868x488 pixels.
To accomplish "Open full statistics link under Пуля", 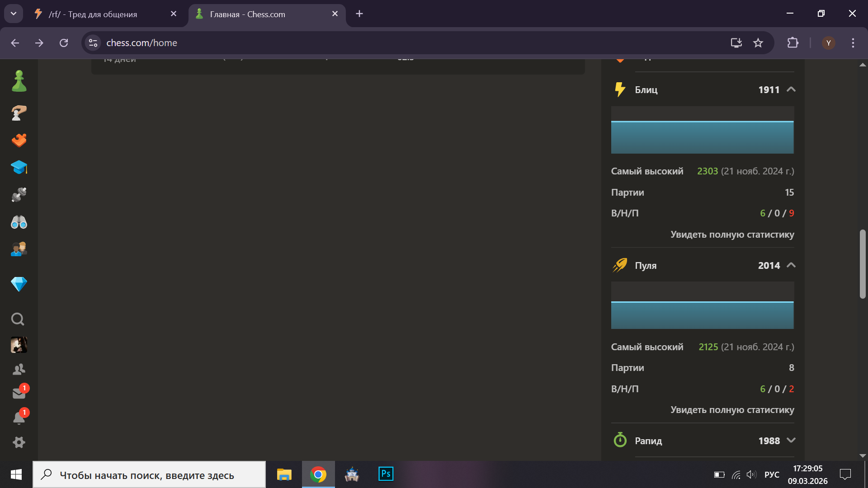I will click(732, 410).
